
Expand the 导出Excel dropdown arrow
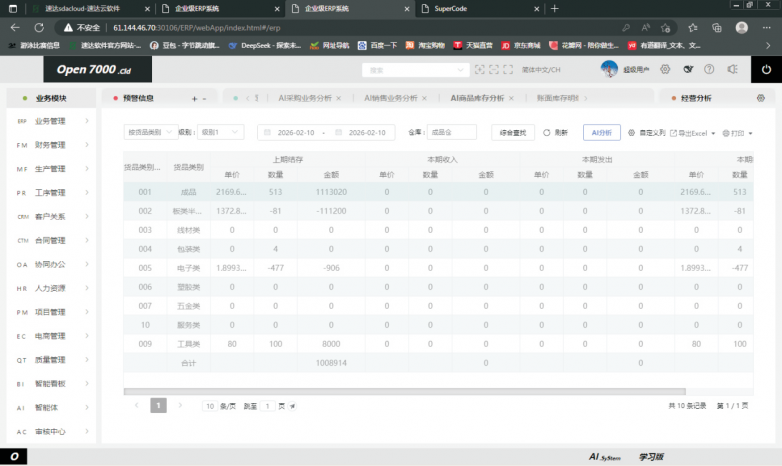click(x=713, y=133)
